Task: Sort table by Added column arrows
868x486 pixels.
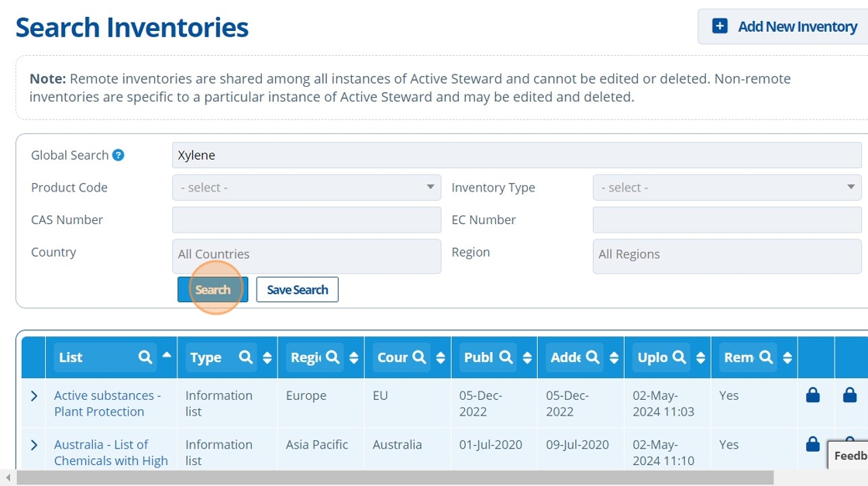Action: point(614,357)
